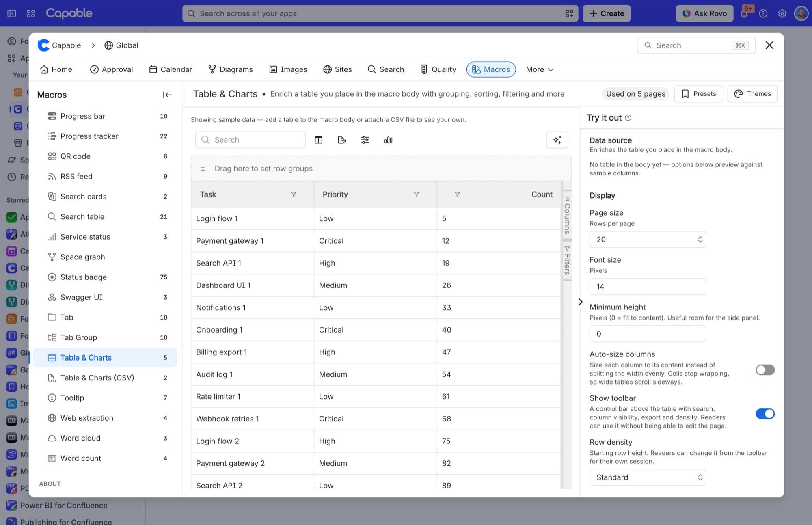
Task: Open column visibility icon in table toolbar
Action: [319, 140]
